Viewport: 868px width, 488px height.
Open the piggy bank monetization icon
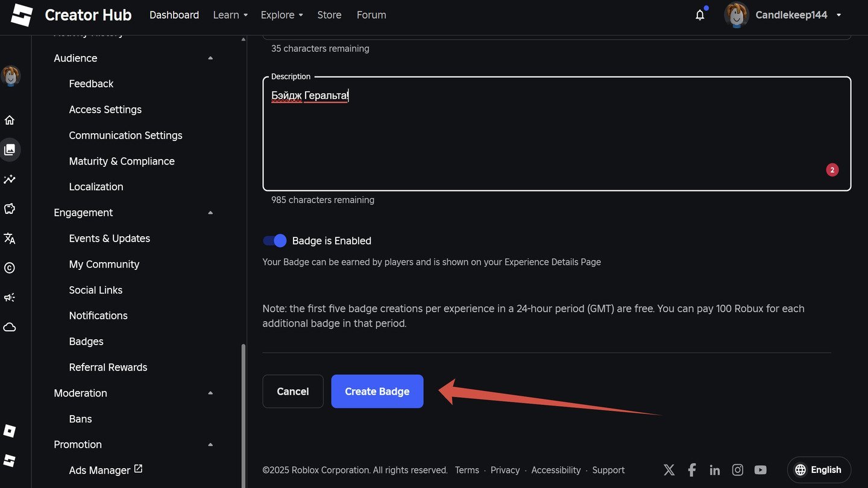click(10, 208)
